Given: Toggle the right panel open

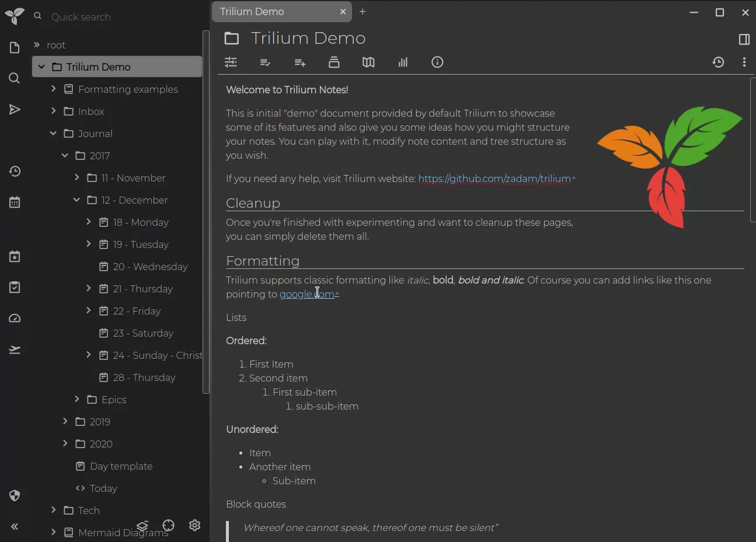Looking at the screenshot, I should point(744,40).
